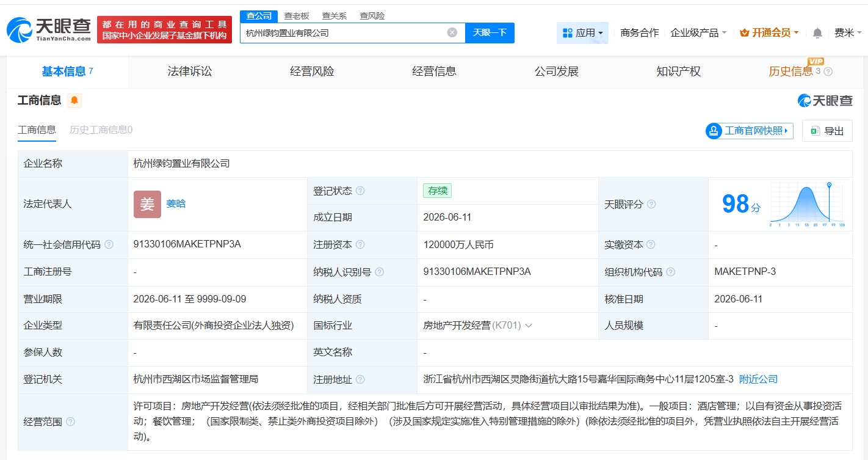
Task: Click help icon next to 实缴资本
Action: point(651,244)
